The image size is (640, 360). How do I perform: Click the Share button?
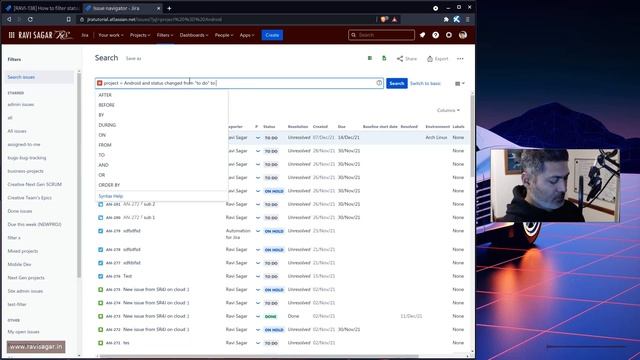coord(407,59)
